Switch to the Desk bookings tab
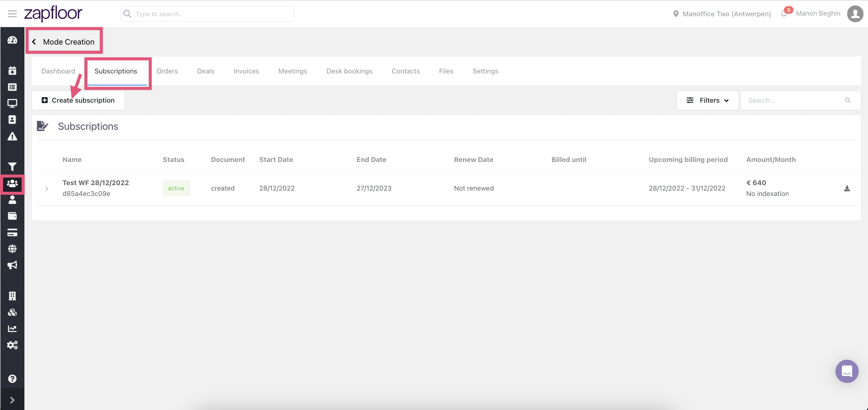868x410 pixels. click(x=349, y=71)
